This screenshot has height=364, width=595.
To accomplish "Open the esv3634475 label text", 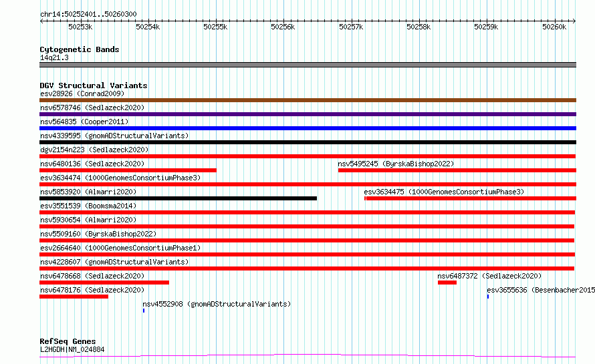I will pos(444,192).
